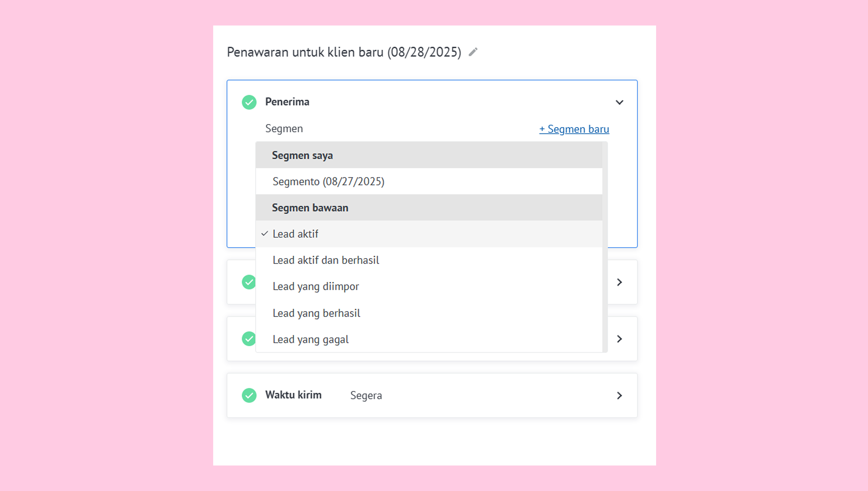Choose Lead yang berhasil from the list

click(316, 313)
